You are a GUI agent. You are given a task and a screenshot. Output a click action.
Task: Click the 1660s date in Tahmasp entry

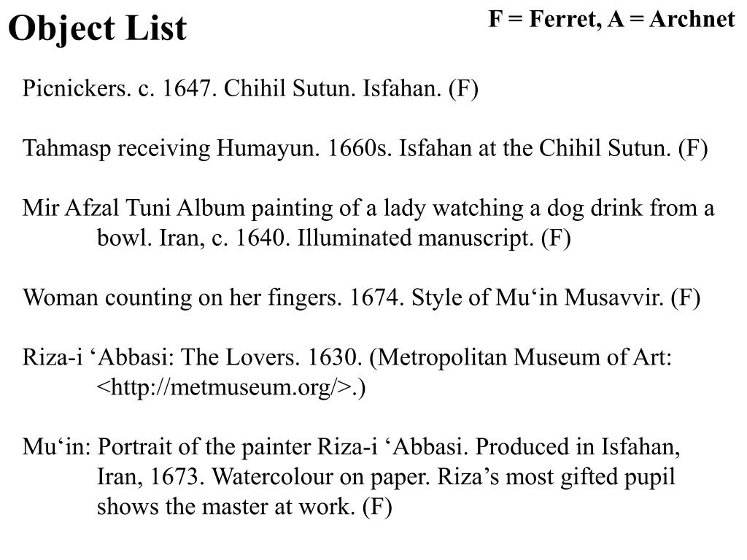click(359, 148)
